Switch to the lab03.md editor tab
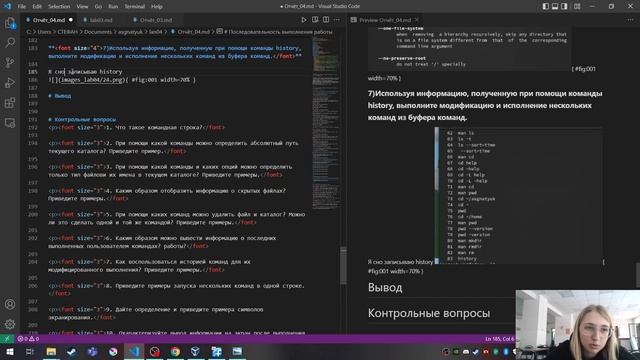 click(x=101, y=20)
